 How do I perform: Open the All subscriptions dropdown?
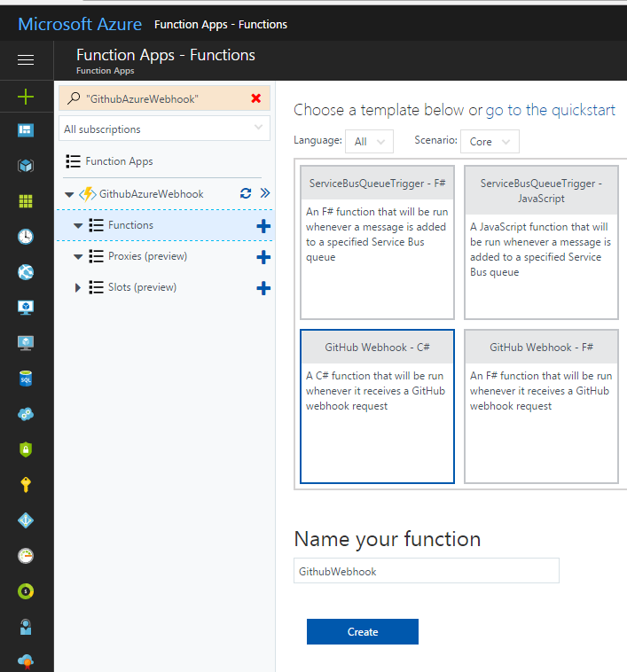tap(165, 129)
